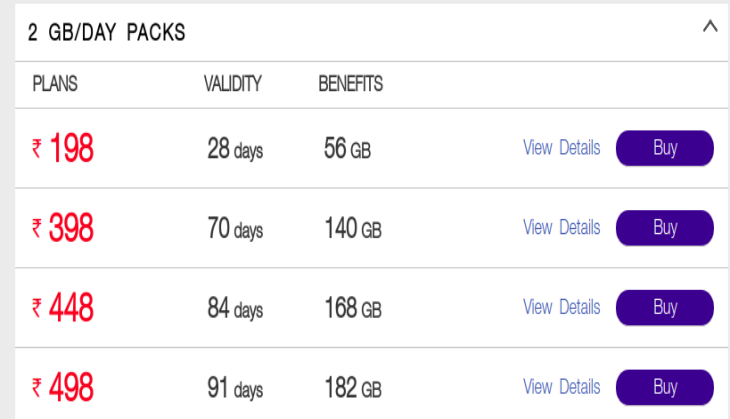View Details for the 448 plan
The width and height of the screenshot is (730, 419).
point(561,307)
